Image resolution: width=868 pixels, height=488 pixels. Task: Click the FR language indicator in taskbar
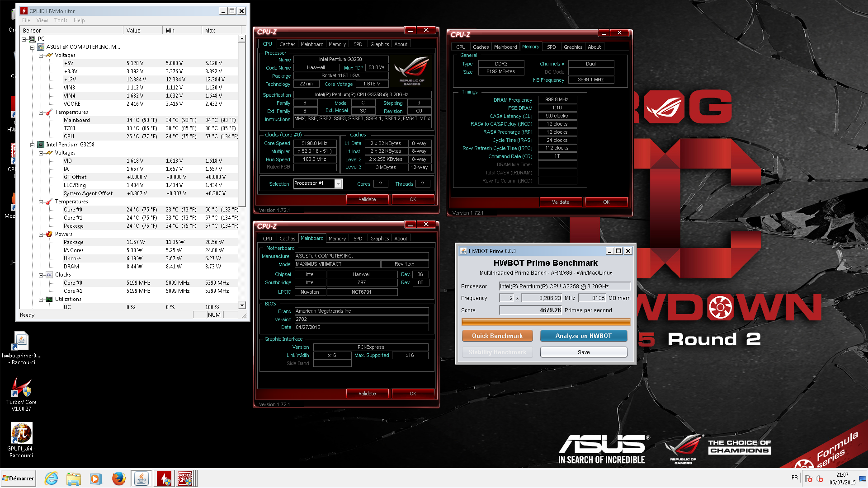click(x=795, y=478)
